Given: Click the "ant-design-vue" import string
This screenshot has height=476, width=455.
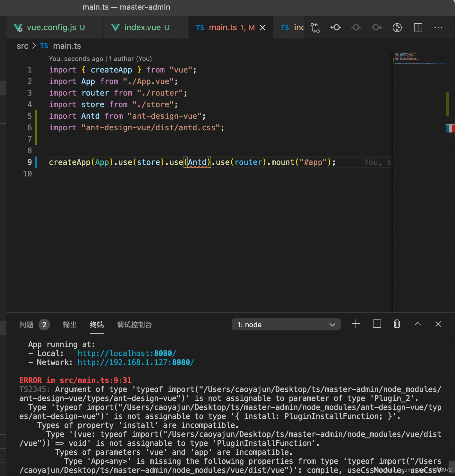Looking at the screenshot, I should tap(165, 116).
